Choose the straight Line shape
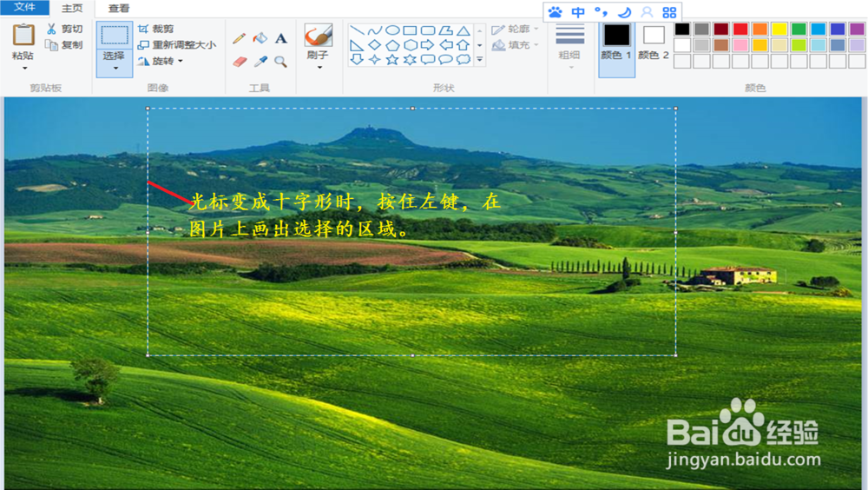868x490 pixels. pos(357,30)
